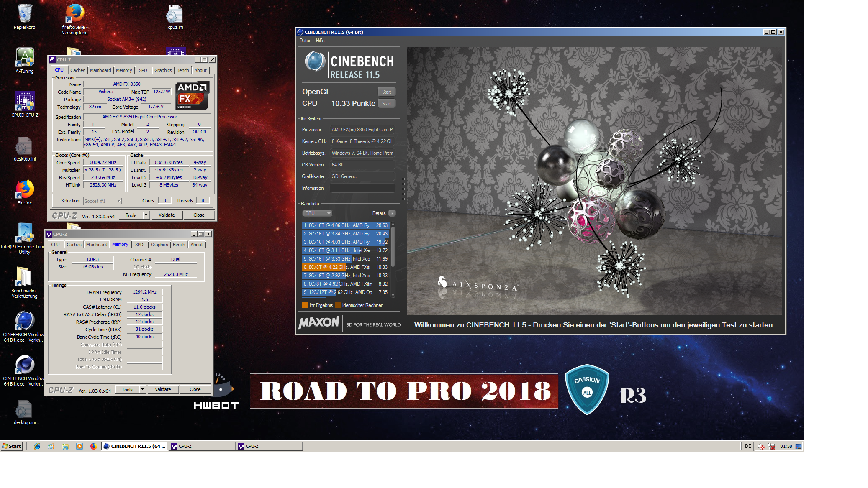Screen dimensions: 868x488
Task: Expand Details arrow in Rangliste
Action: (392, 213)
